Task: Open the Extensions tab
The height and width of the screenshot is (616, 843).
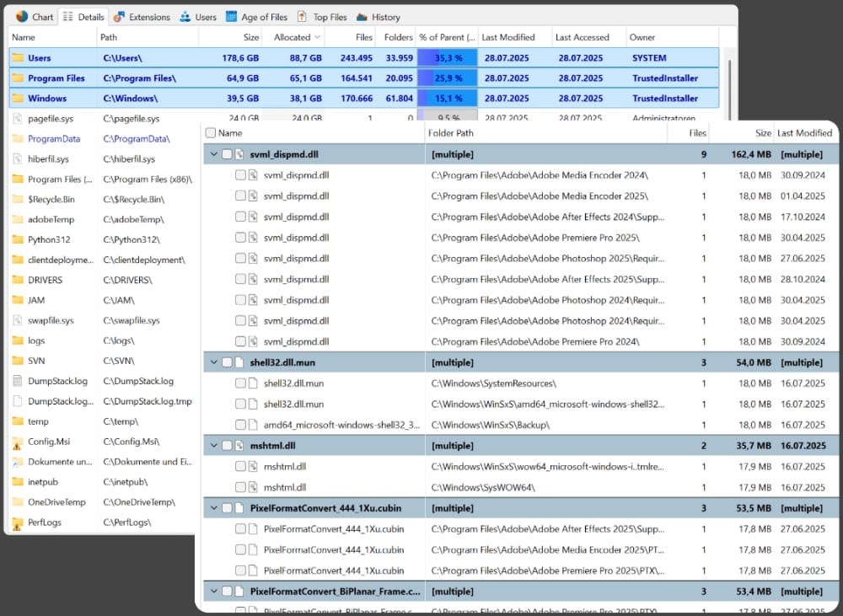Action: click(142, 17)
